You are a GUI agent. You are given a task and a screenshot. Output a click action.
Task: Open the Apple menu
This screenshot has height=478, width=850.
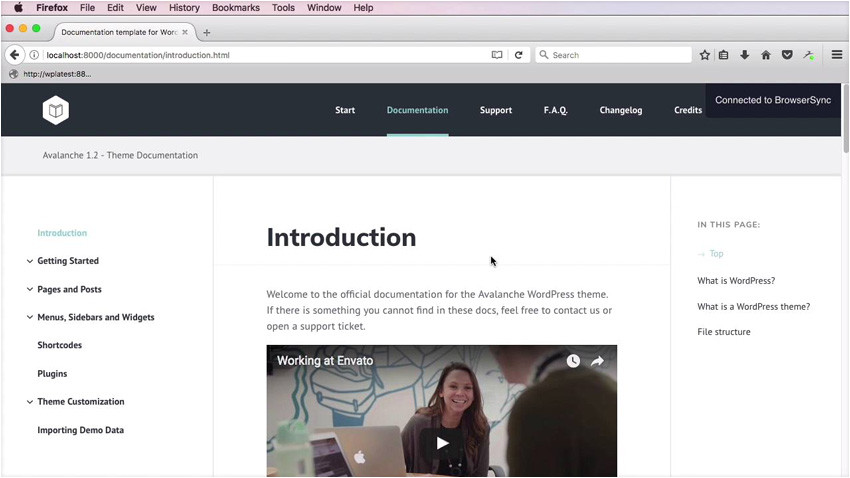pos(18,8)
